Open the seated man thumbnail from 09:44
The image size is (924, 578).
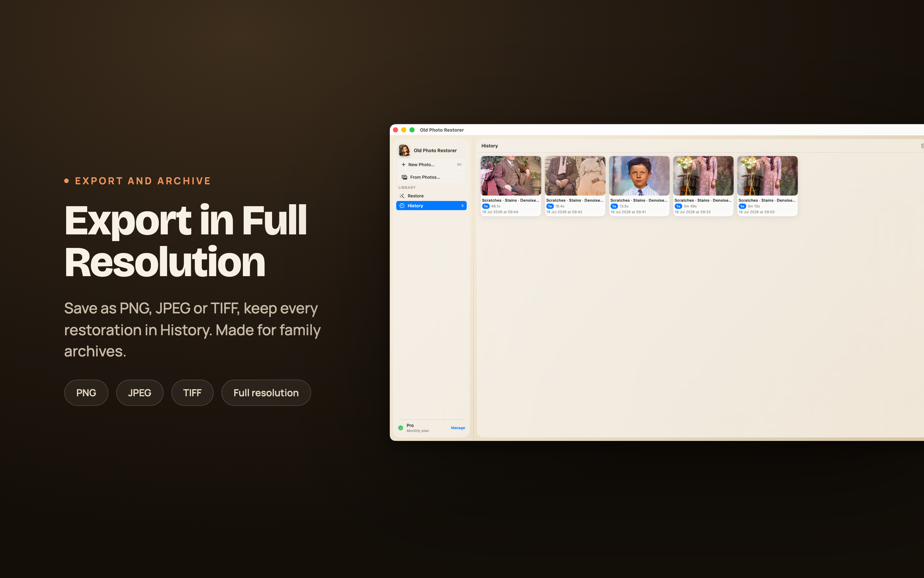(511, 176)
